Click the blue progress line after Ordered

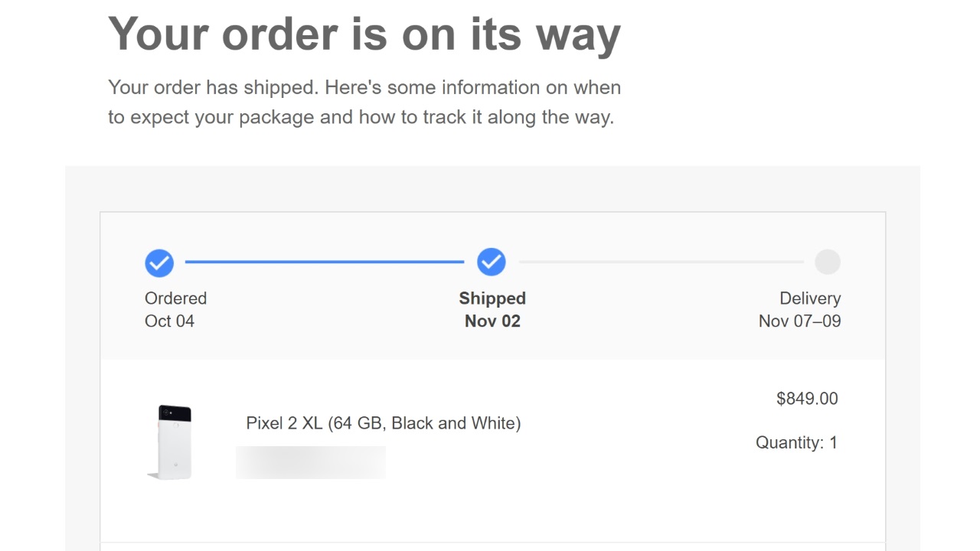325,262
